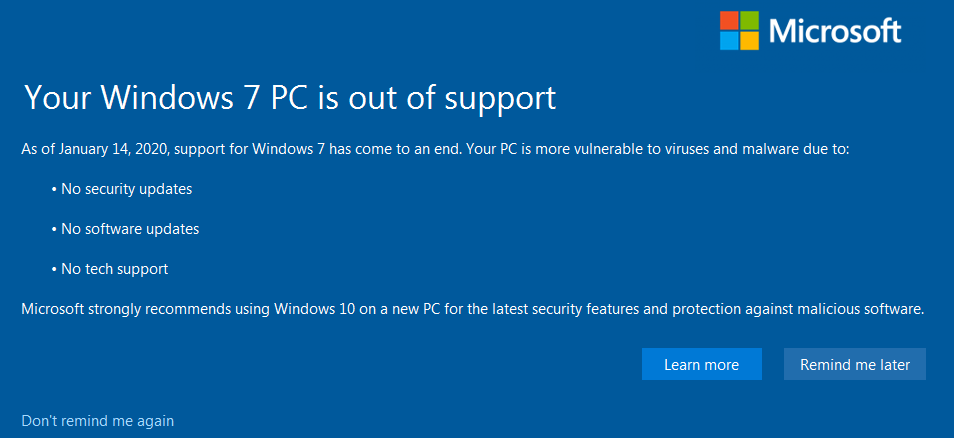Click the green square in Microsoft logo
Screen dimensions: 954x438
[750, 20]
